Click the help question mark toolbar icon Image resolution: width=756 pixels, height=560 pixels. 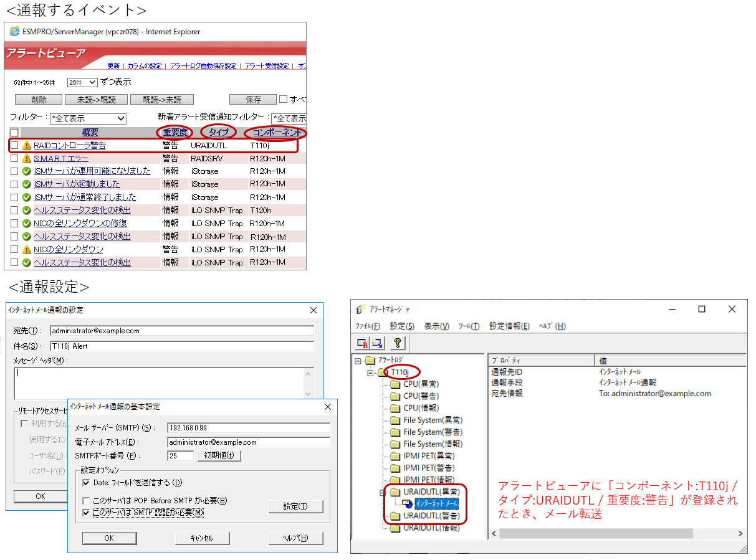click(397, 342)
